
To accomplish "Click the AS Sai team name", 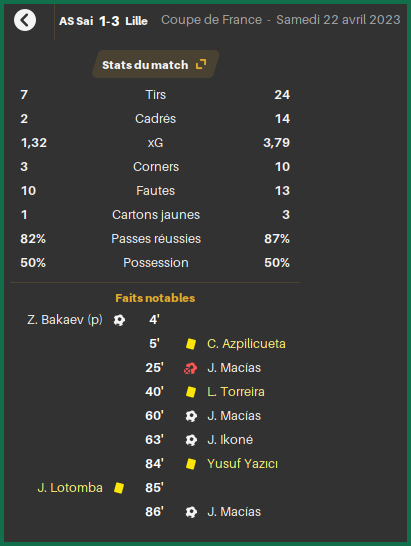I will click(76, 21).
